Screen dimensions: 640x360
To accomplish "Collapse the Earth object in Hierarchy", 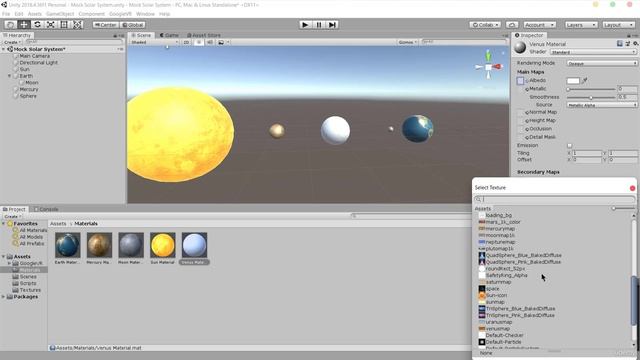I will point(10,76).
